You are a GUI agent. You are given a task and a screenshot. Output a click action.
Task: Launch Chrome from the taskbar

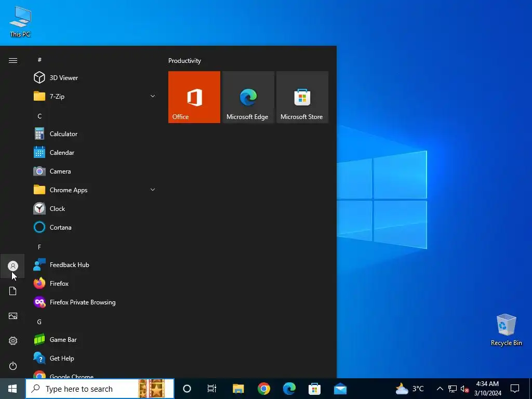pyautogui.click(x=263, y=389)
